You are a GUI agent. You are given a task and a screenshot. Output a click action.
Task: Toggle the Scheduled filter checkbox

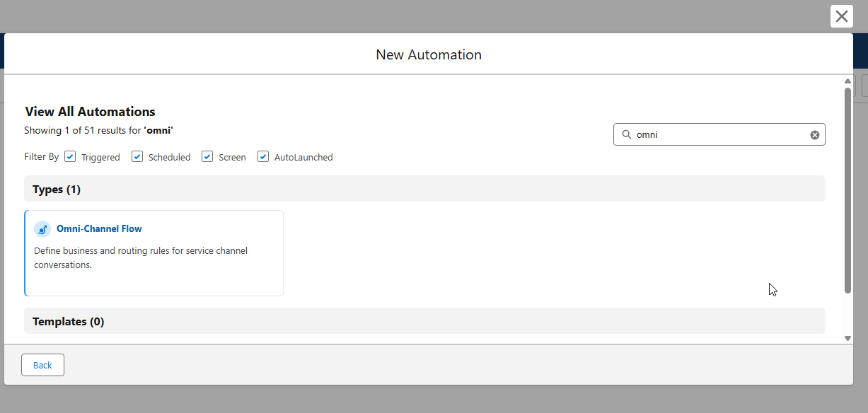coord(137,156)
